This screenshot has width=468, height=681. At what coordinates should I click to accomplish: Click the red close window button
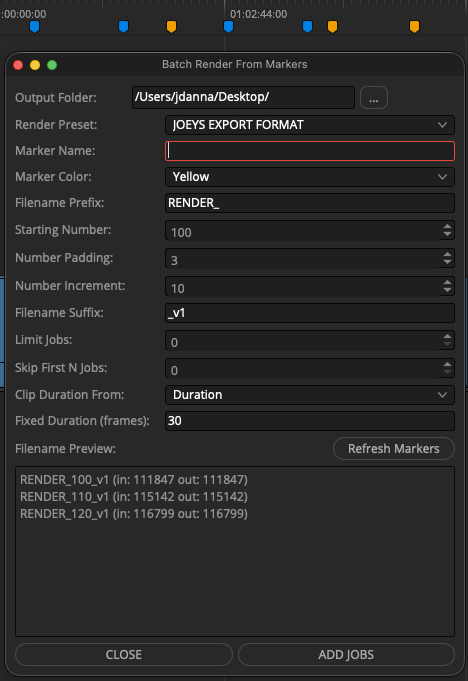pos(18,65)
